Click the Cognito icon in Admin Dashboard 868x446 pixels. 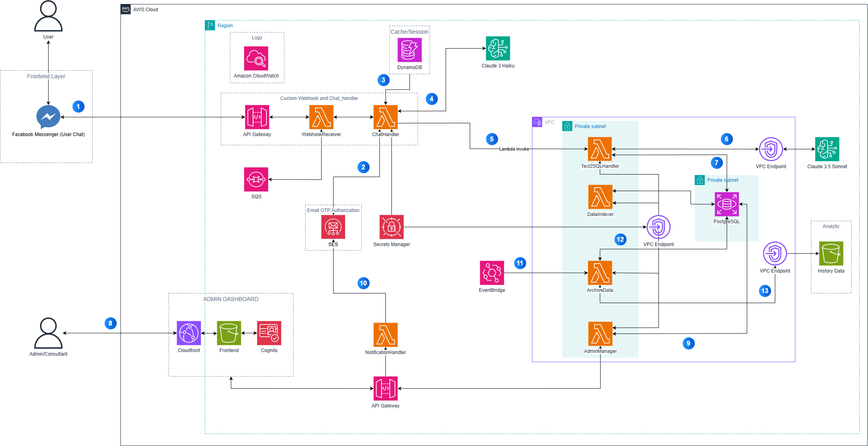point(269,333)
